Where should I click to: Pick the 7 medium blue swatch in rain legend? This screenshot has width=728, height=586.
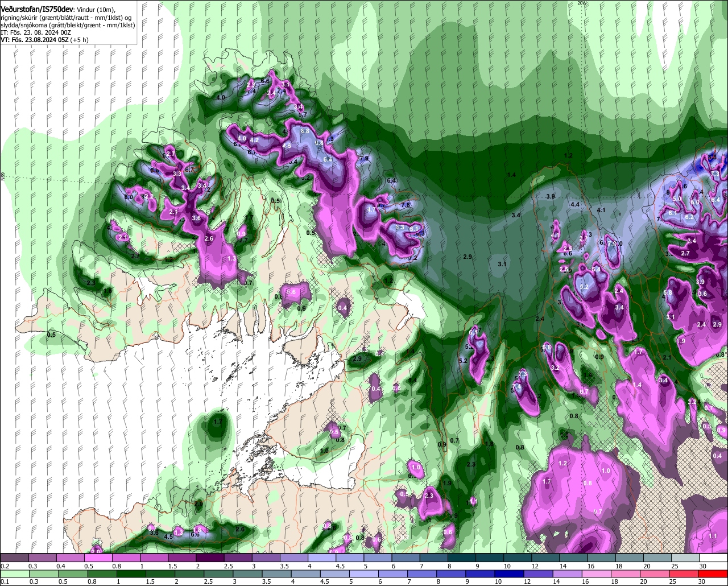point(423,573)
